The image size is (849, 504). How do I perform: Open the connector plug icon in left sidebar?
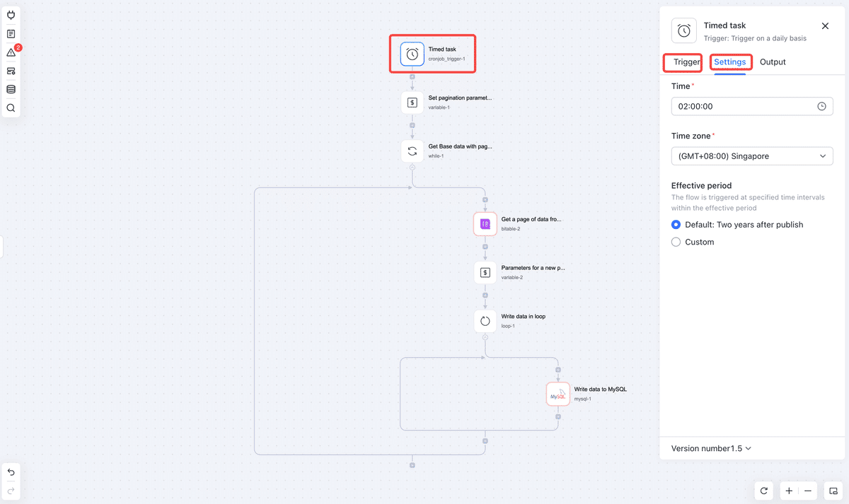(11, 15)
